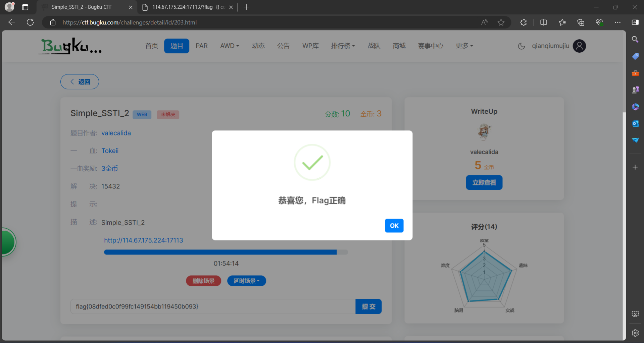Open Outlook from the Edge sidebar
Viewport: 644px width, 343px height.
(x=635, y=123)
